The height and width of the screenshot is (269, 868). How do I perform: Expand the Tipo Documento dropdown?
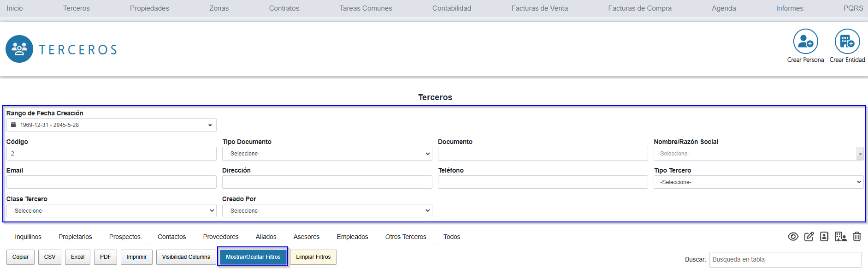point(327,154)
